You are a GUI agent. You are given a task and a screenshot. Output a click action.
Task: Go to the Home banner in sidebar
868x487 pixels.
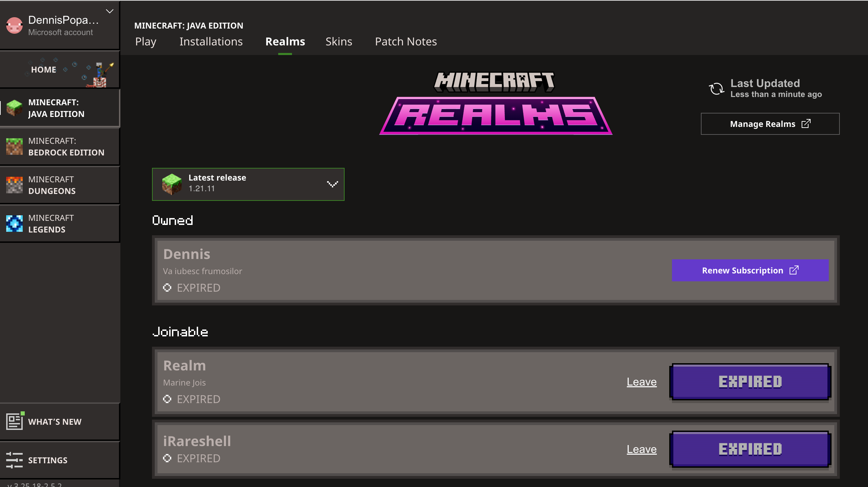click(x=60, y=69)
